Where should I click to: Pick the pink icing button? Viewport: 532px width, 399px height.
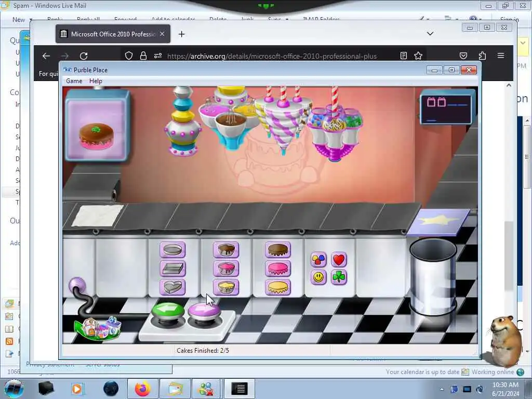pyautogui.click(x=278, y=269)
